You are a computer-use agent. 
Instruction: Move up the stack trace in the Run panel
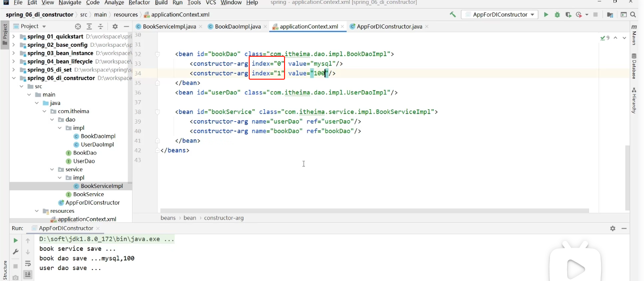pyautogui.click(x=28, y=240)
